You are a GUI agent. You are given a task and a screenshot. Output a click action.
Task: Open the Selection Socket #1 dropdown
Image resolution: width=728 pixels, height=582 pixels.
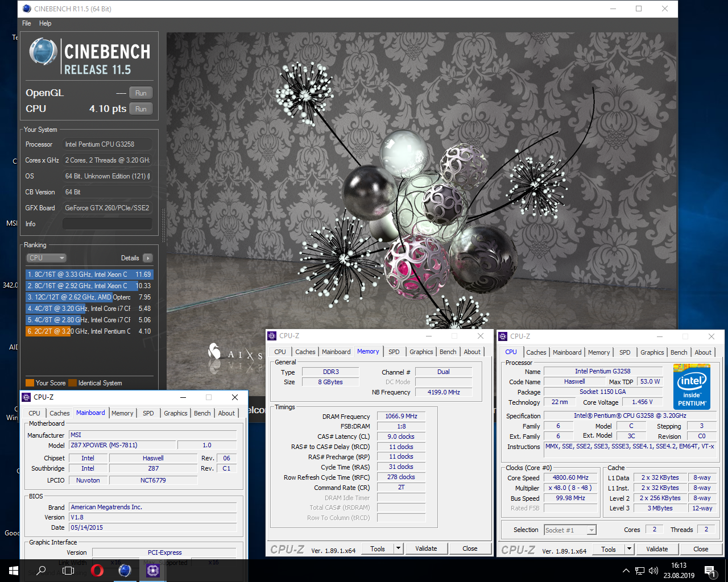point(570,530)
